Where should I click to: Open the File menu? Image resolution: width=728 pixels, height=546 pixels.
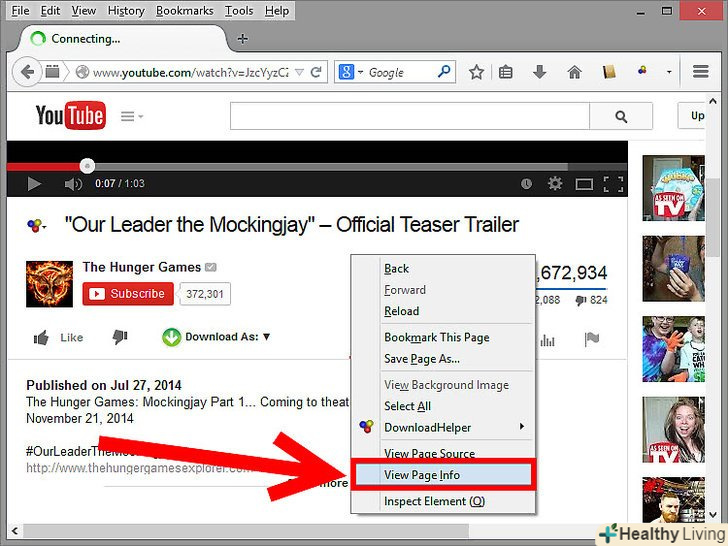pos(20,10)
